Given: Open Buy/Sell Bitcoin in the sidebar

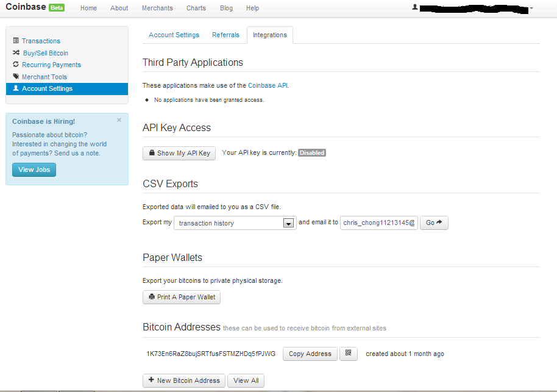Looking at the screenshot, I should coord(46,53).
